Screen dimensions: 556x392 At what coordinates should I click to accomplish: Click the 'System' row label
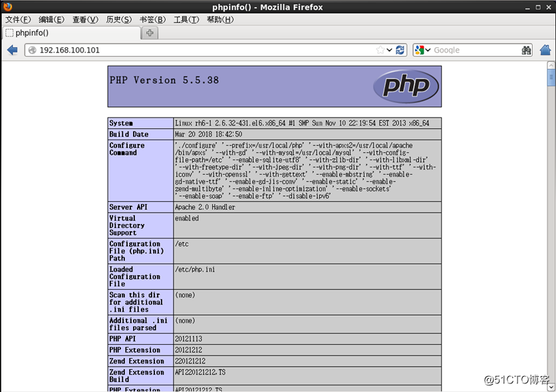tap(121, 123)
